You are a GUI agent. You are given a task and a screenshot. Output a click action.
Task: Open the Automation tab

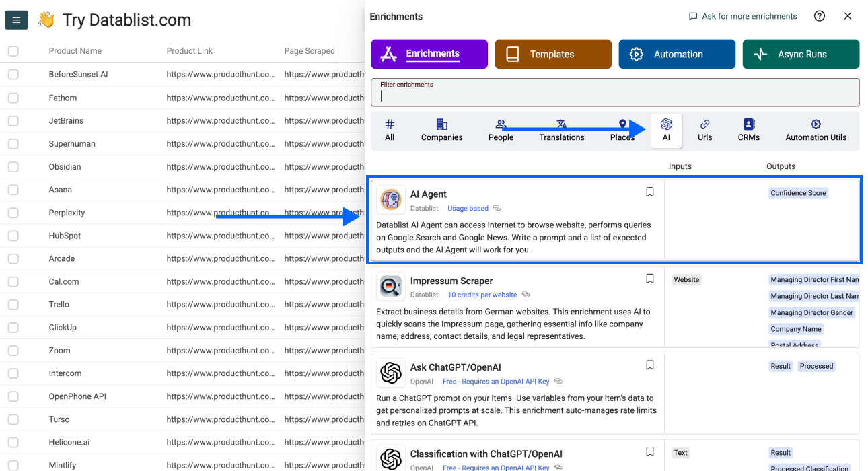(676, 55)
